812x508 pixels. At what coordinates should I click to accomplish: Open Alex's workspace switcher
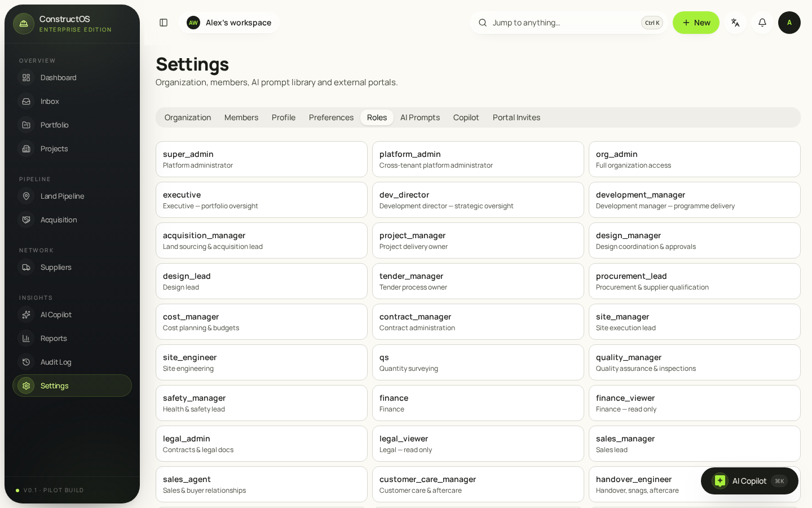[229, 23]
